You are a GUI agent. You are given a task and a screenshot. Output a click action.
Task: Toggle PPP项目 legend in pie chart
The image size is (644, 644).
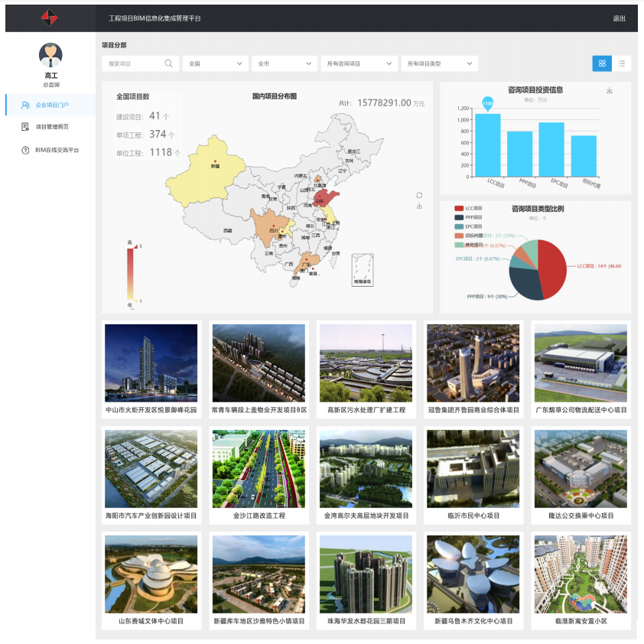(468, 217)
